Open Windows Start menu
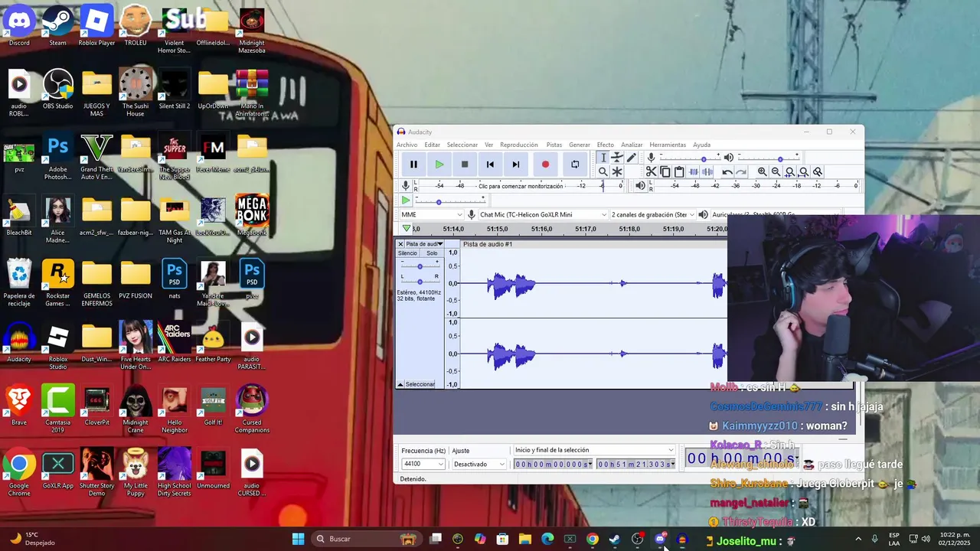The height and width of the screenshot is (551, 980). pos(298,539)
